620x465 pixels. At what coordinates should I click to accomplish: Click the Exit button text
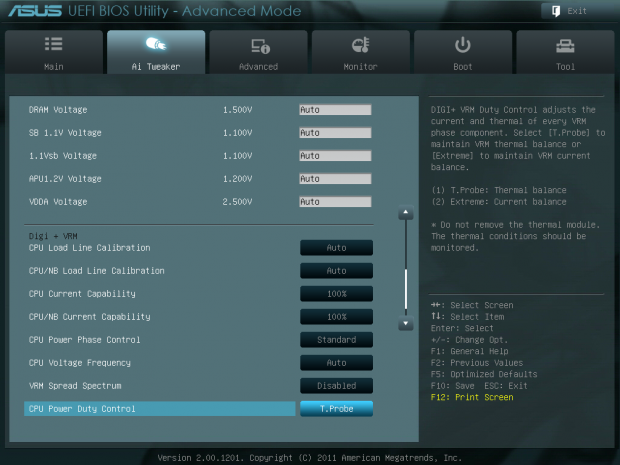click(577, 11)
